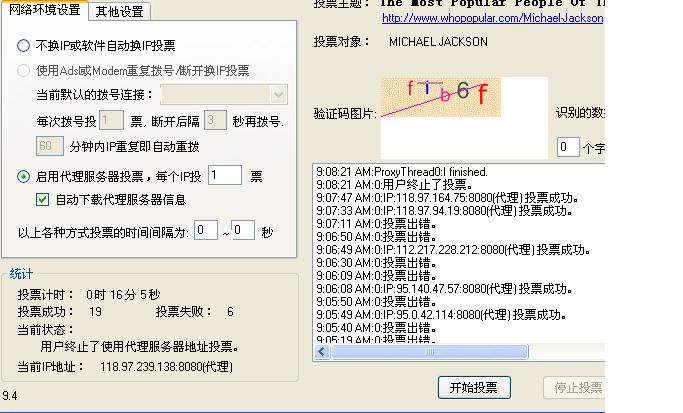The image size is (683, 413).
Task: Select 不换IP或软件自动换IP投票 radio option
Action: pos(24,46)
